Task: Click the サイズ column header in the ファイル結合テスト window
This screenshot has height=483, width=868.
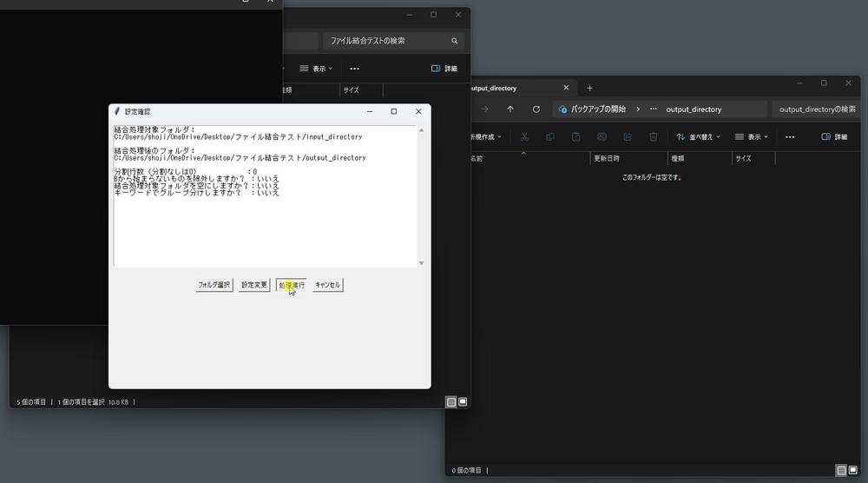Action: 361,89
